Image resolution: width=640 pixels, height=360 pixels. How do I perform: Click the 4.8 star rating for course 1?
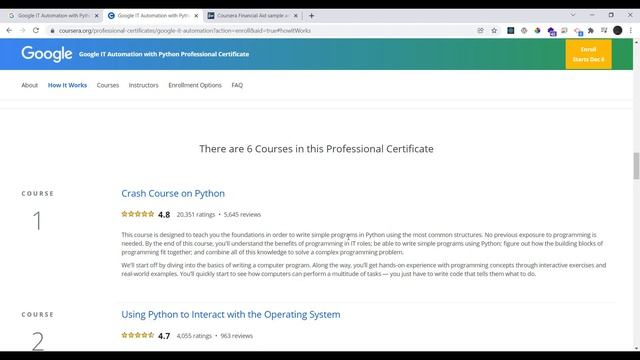click(x=138, y=214)
